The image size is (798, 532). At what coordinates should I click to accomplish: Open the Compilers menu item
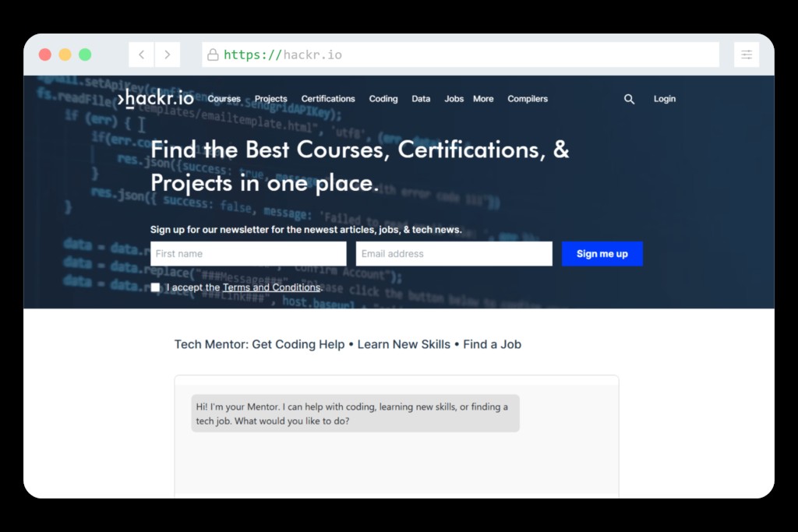click(528, 99)
